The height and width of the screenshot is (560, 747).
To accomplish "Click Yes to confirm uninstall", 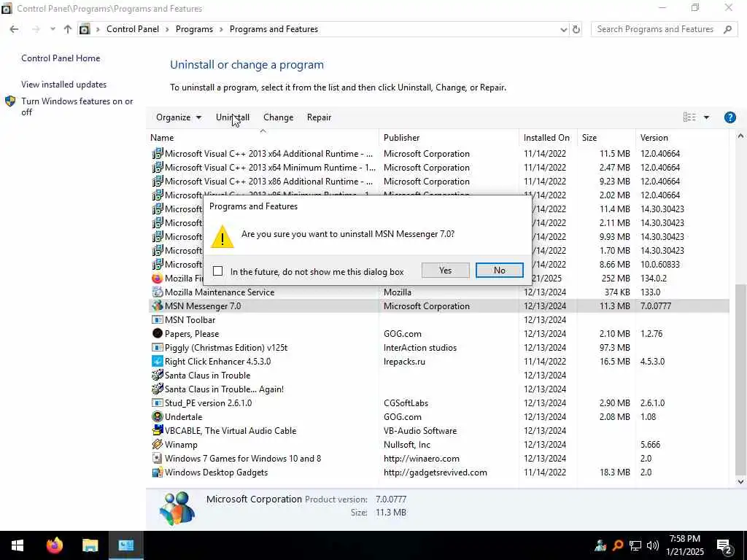I will click(x=445, y=271).
